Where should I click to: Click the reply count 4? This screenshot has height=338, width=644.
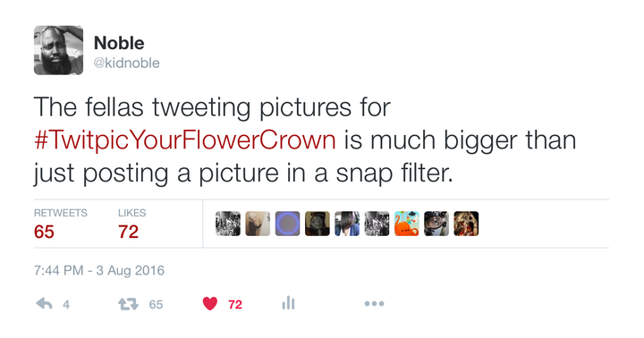(x=66, y=304)
